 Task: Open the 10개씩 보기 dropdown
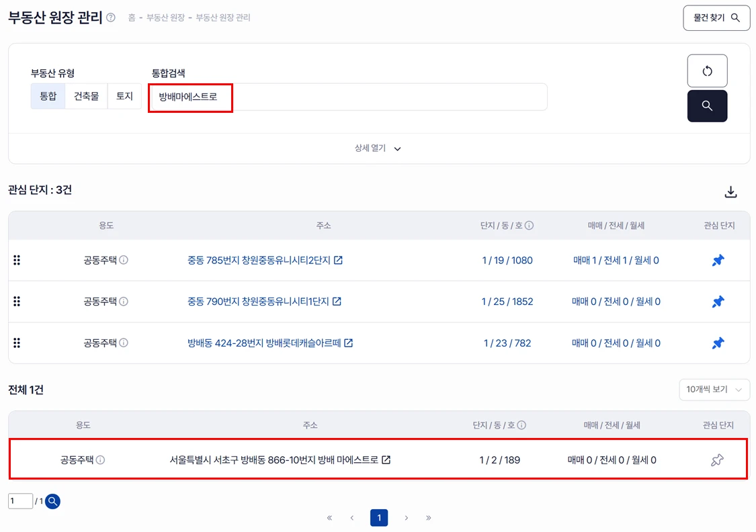(x=714, y=390)
